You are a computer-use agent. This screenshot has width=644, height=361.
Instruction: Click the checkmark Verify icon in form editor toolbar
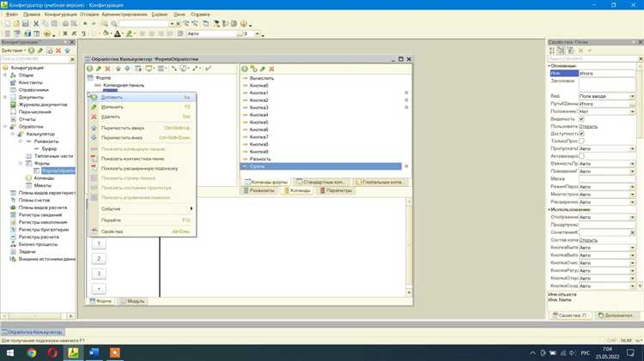209,69
